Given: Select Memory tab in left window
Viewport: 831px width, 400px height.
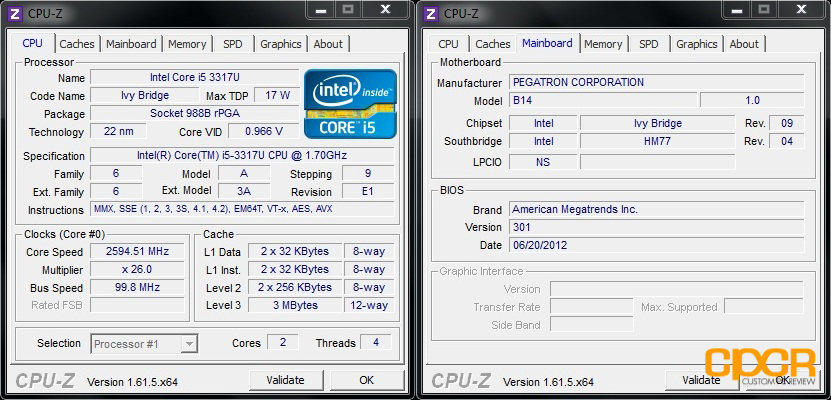Looking at the screenshot, I should [187, 44].
